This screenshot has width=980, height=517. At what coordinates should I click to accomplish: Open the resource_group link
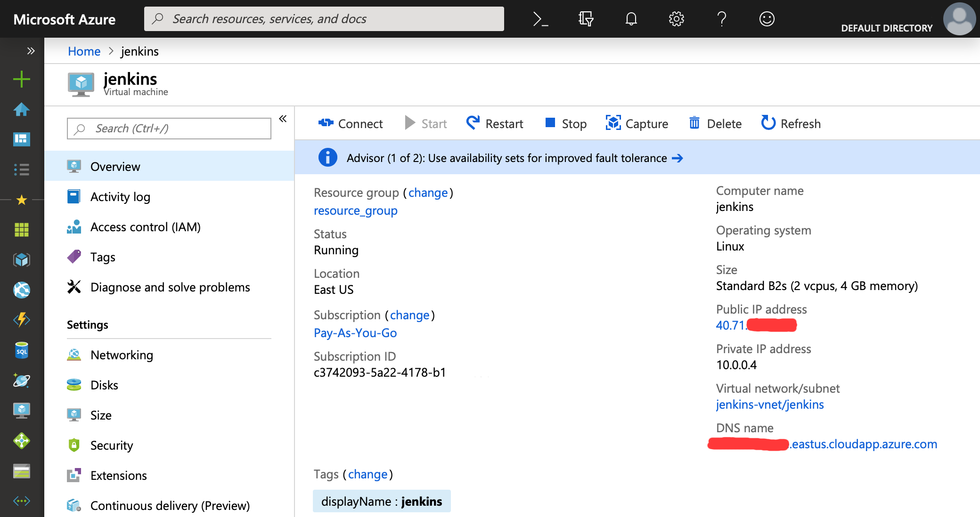[x=356, y=210]
